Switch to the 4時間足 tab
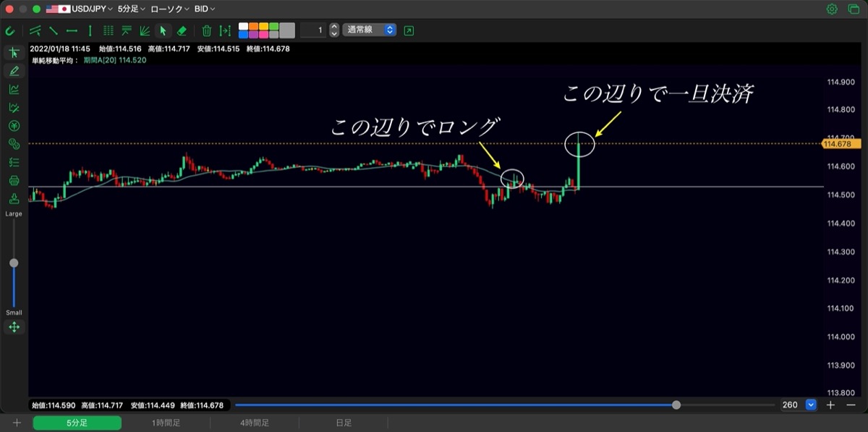This screenshot has width=868, height=432. point(255,423)
